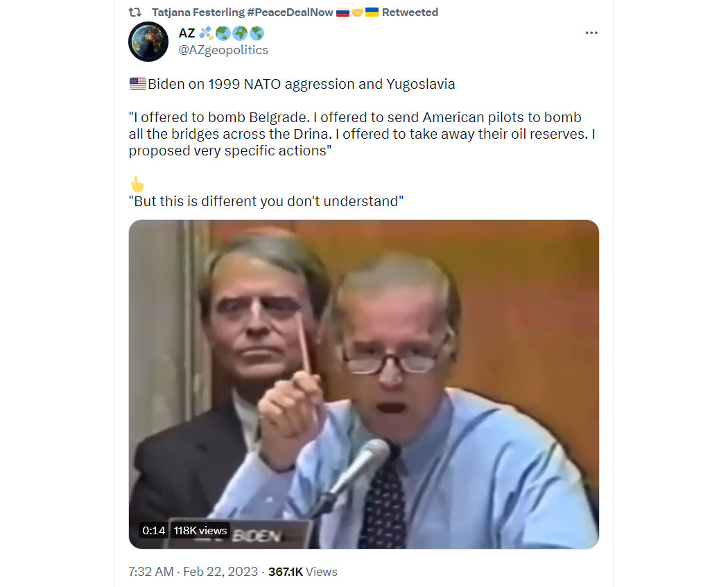Screen dimensions: 728x587
Task: Click the 367.1K Views count
Action: click(x=303, y=572)
